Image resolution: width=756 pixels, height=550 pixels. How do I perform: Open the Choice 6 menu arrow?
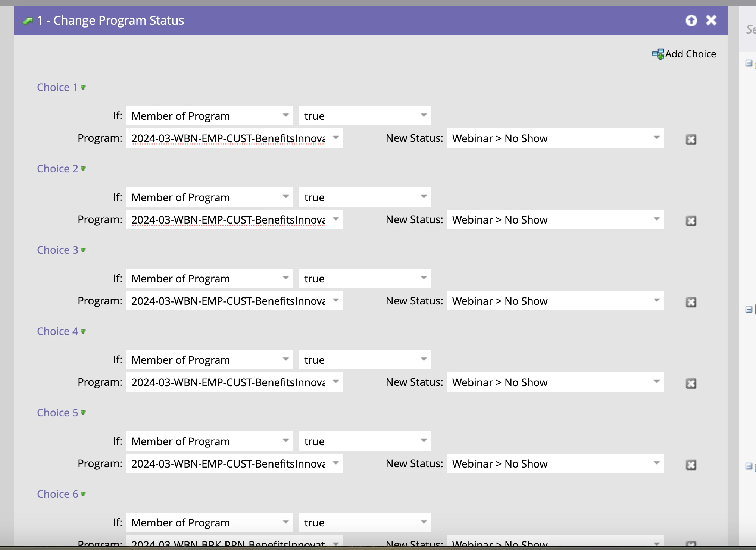coord(83,494)
